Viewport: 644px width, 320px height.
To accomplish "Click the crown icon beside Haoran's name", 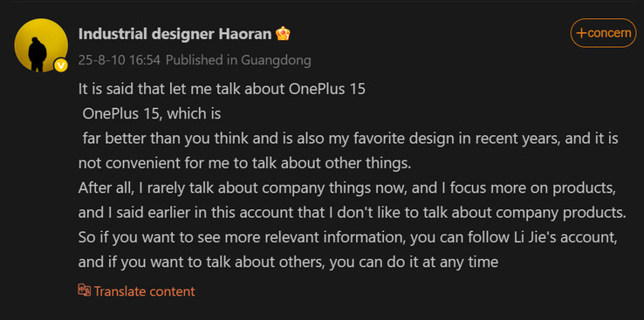I will [x=283, y=34].
